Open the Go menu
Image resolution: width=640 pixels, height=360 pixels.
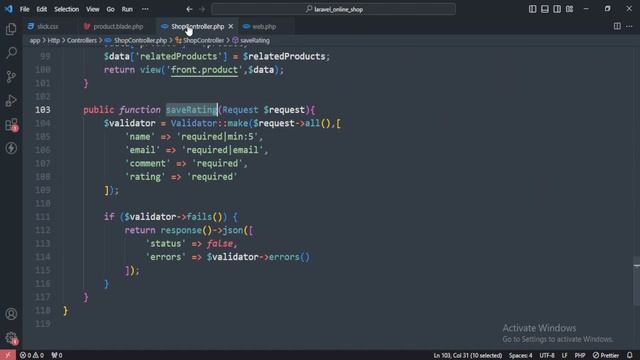coord(110,9)
